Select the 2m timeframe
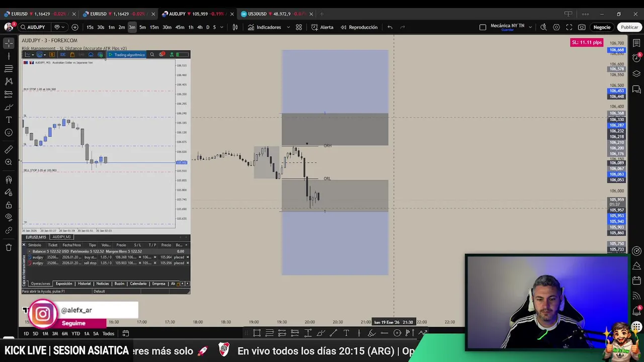This screenshot has height=362, width=644. coord(122,27)
